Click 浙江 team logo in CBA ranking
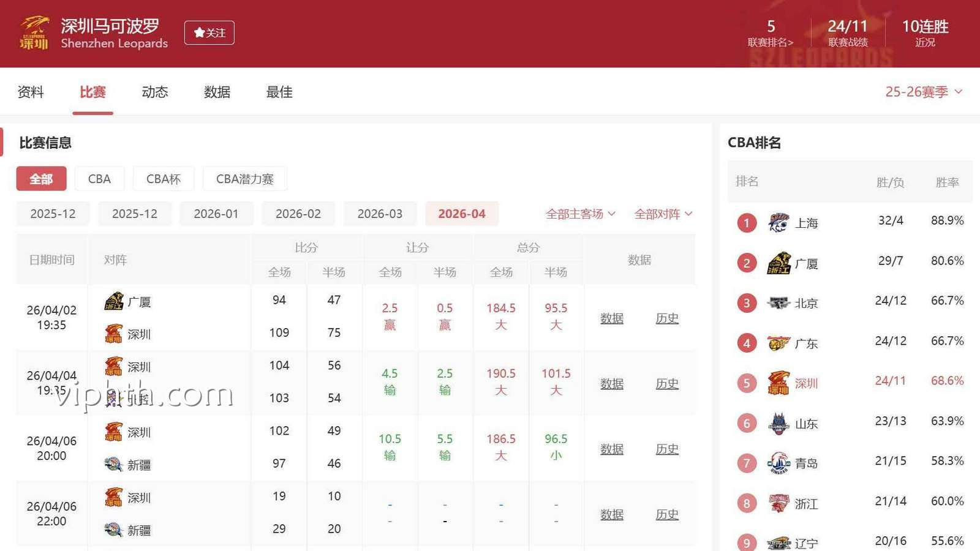 (778, 503)
